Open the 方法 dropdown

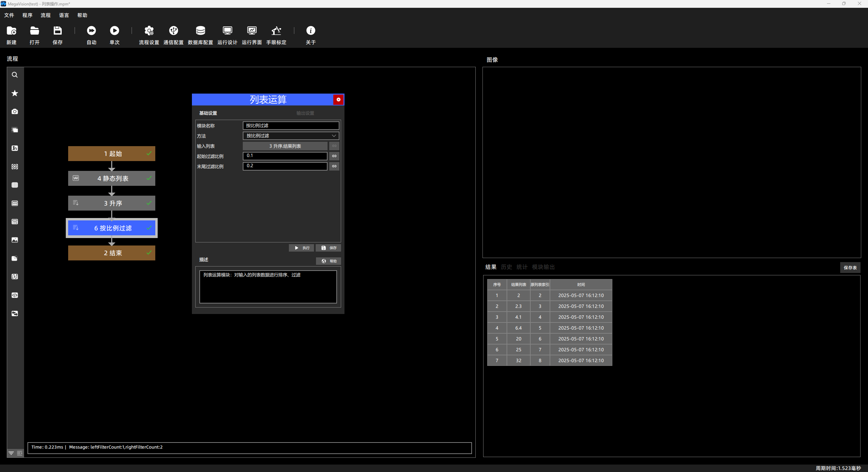(x=291, y=136)
